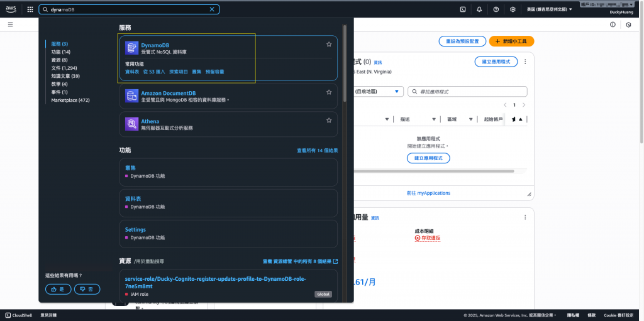Filter results by 資源 (8)
644x321 pixels.
[x=60, y=60]
